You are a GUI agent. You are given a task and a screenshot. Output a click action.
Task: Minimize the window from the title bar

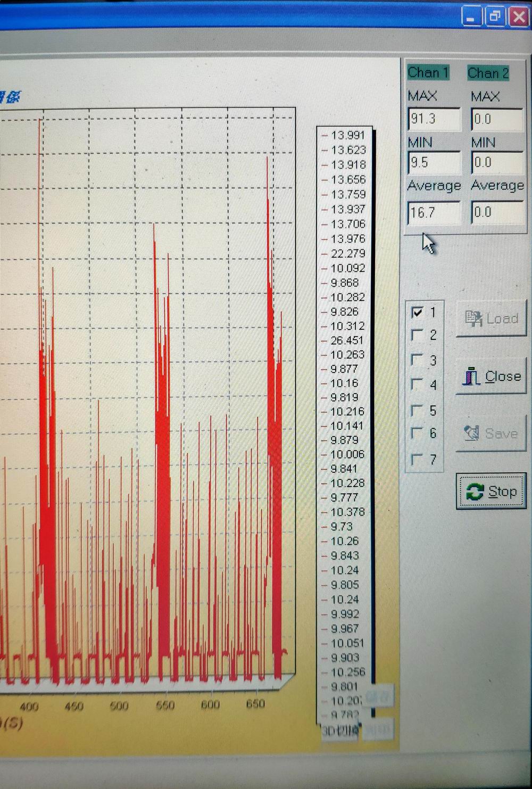(471, 17)
